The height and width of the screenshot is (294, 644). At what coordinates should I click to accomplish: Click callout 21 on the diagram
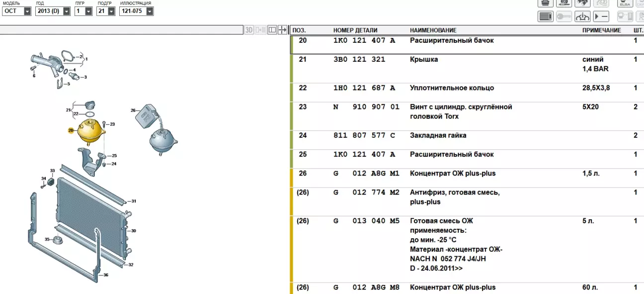69,109
